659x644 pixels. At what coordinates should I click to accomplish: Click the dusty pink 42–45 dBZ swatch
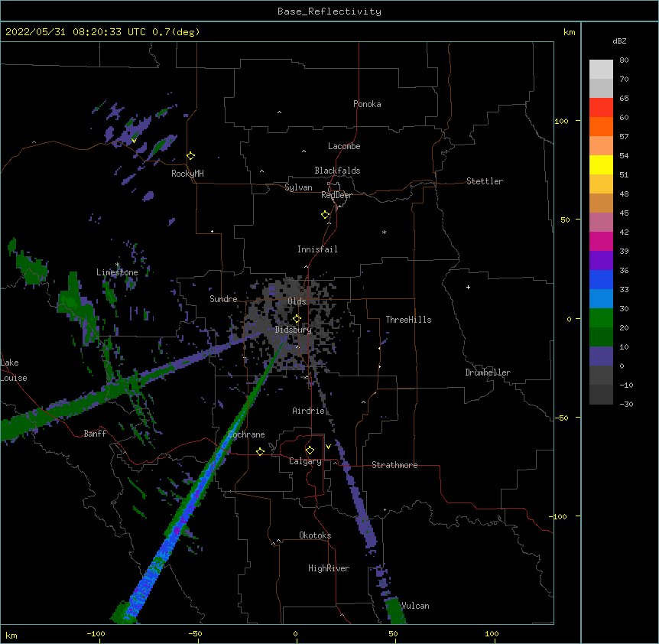[x=601, y=223]
